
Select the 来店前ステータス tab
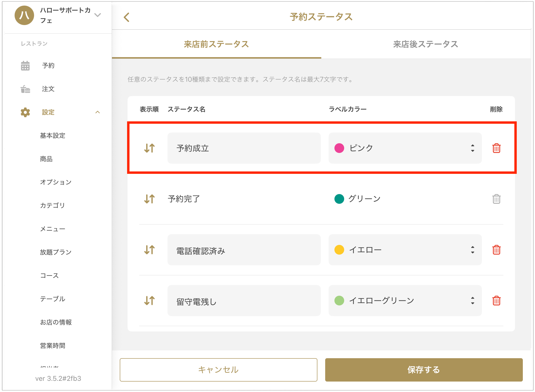216,44
